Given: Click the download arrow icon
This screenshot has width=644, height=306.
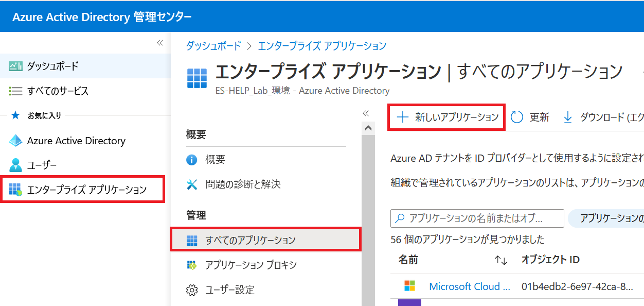Looking at the screenshot, I should [568, 117].
